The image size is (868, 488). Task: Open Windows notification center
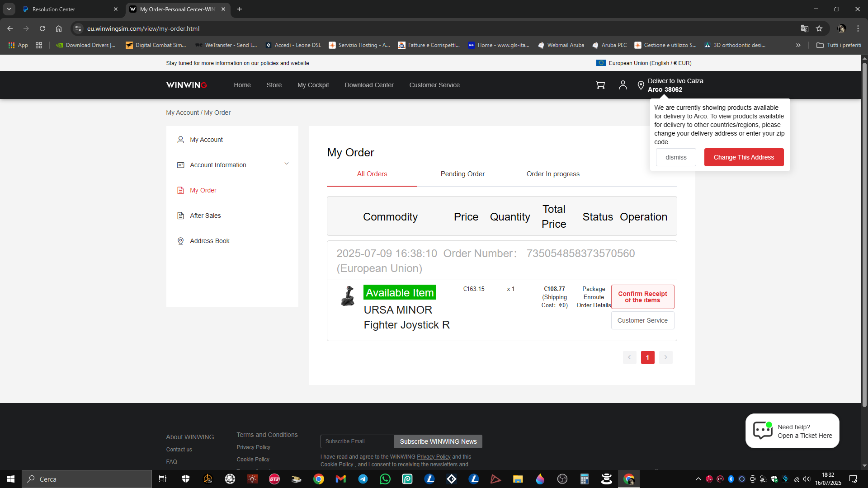[853, 479]
